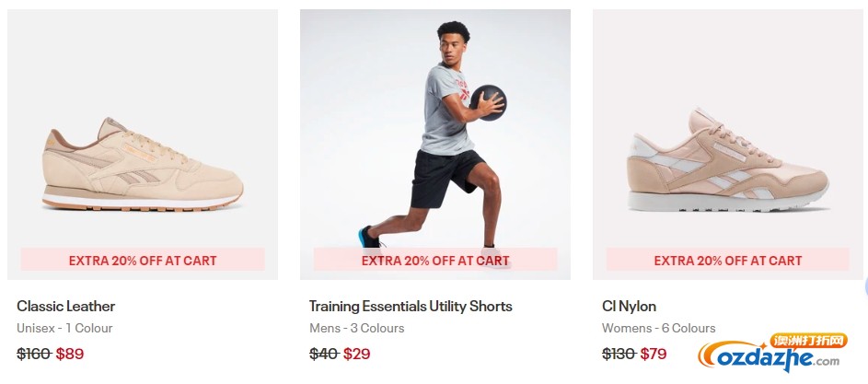This screenshot has height=384, width=868.
Task: Click the Cl Nylon 20% off banner
Action: 728,260
